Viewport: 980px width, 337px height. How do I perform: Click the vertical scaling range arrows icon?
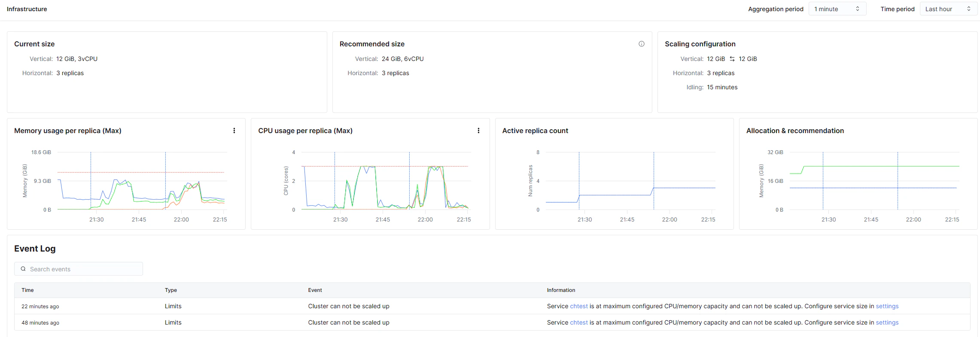point(732,59)
